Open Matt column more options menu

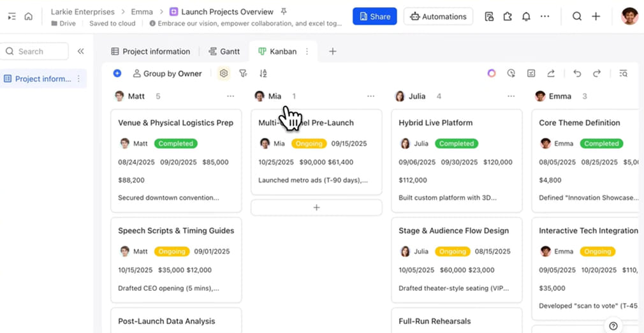[x=230, y=96]
